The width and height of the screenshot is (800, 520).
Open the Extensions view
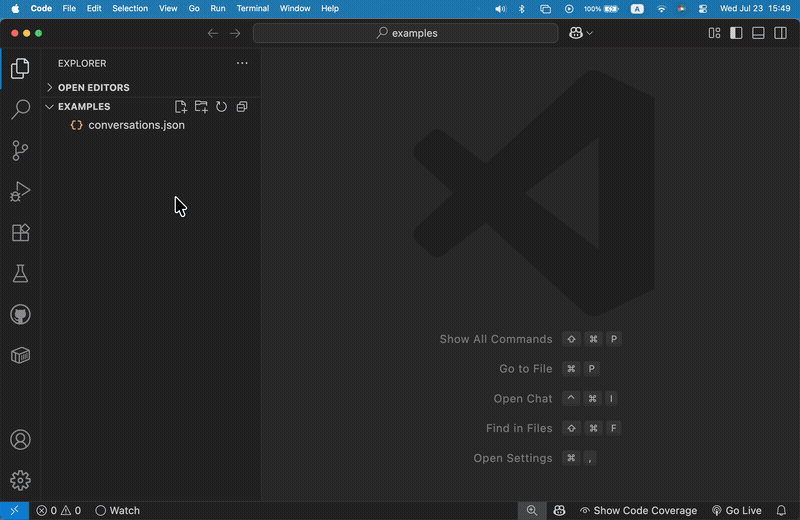20,233
